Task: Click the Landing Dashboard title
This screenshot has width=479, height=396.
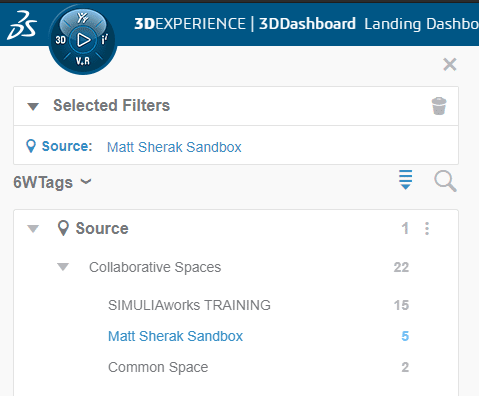Action: [421, 24]
